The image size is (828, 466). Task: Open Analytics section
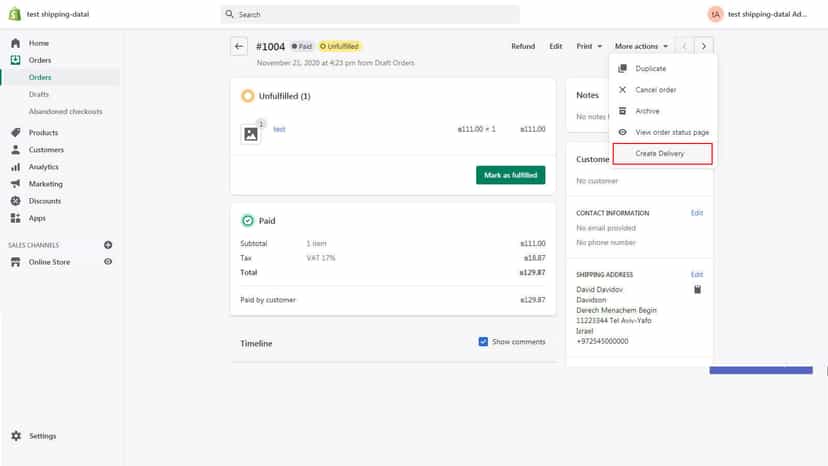click(x=43, y=167)
